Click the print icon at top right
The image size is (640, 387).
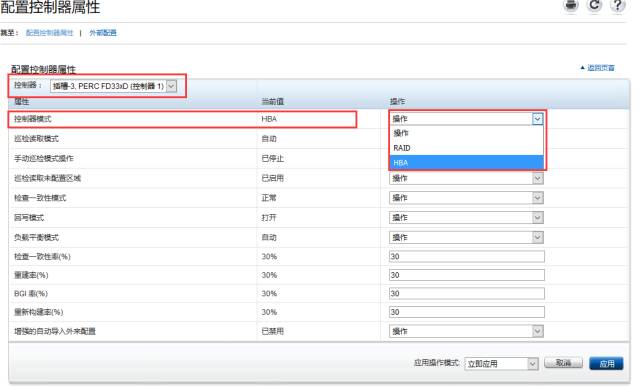571,5
